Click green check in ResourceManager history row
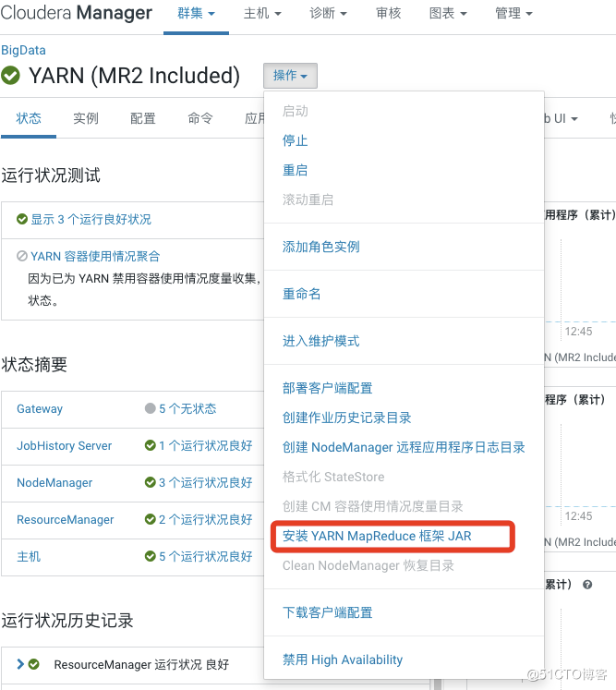The image size is (616, 690). (34, 664)
